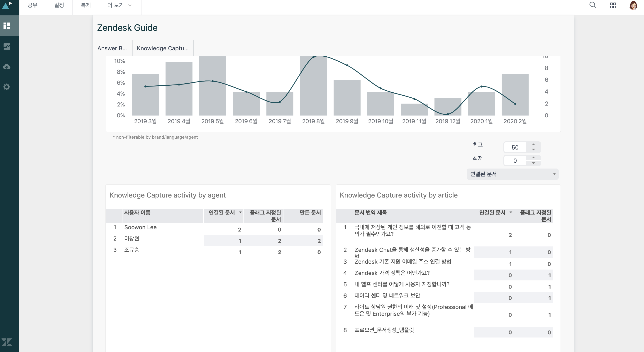This screenshot has height=352, width=644.
Task: Click the search magnifier icon
Action: pyautogui.click(x=593, y=5)
